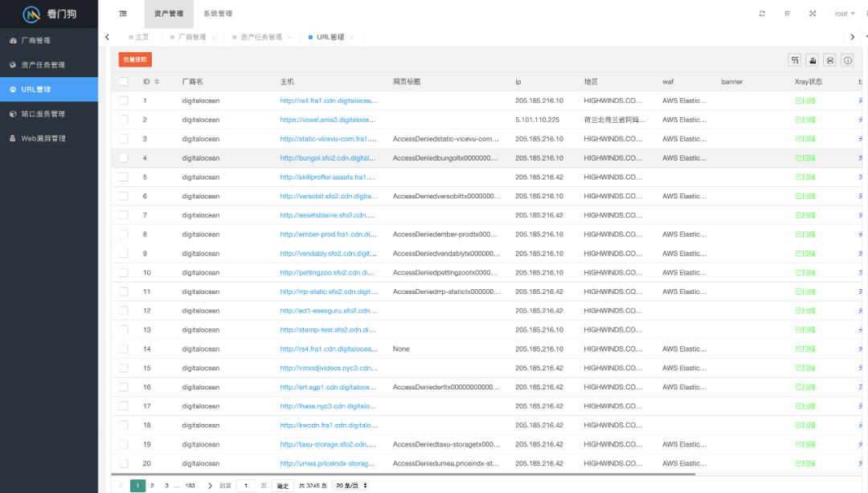The height and width of the screenshot is (493, 868).
Task: Open link https://voxel.ams3.digitaloce...
Action: point(328,120)
